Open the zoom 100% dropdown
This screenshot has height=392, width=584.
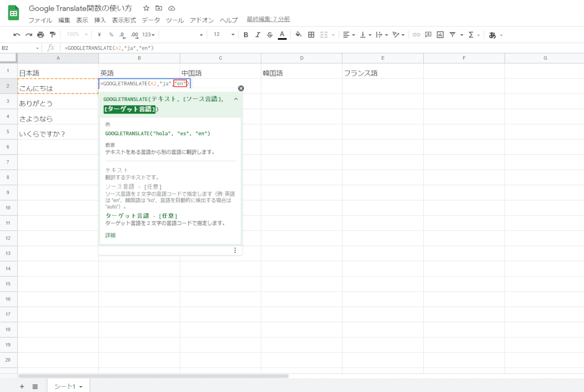pyautogui.click(x=77, y=35)
